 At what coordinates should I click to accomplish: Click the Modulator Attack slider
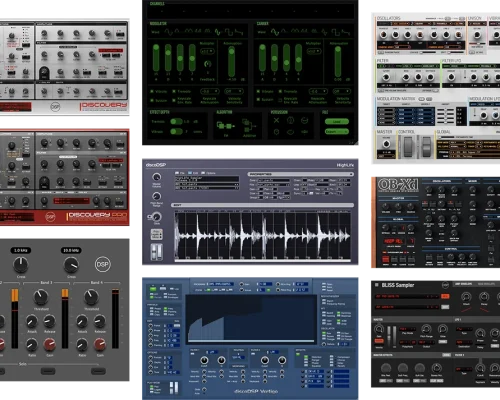pyautogui.click(x=156, y=58)
